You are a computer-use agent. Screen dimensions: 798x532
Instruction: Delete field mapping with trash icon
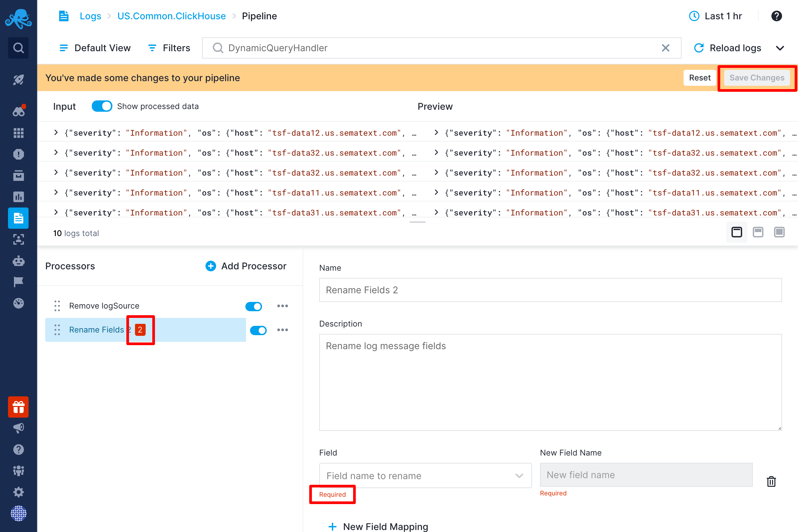(x=771, y=481)
